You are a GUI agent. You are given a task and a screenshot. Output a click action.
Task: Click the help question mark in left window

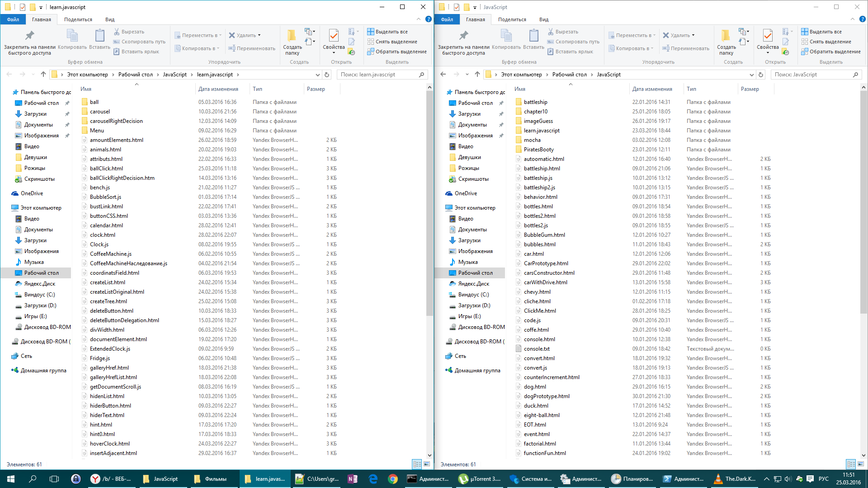[x=428, y=19]
